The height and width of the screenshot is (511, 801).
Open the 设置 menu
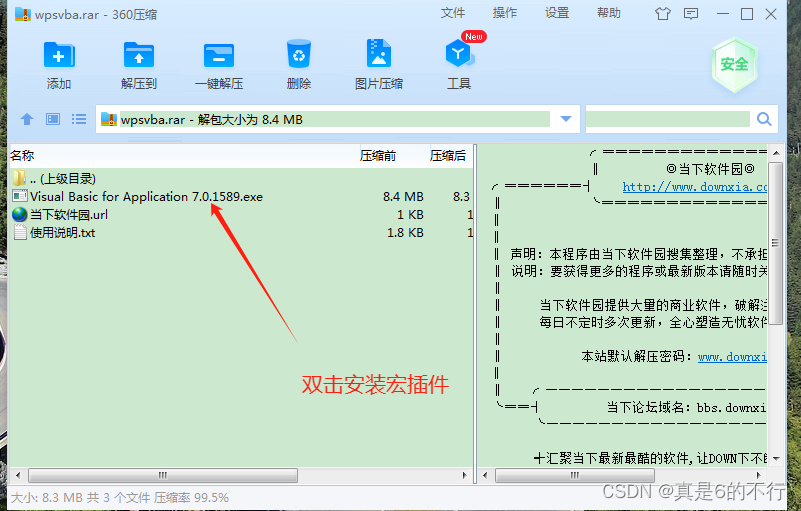pos(557,13)
